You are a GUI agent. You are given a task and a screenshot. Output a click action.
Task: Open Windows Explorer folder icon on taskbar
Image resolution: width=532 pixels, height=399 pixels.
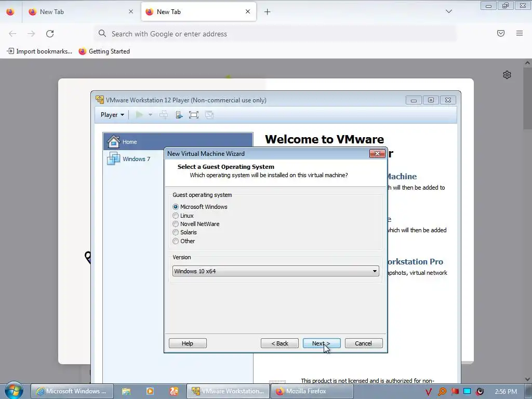coord(126,391)
